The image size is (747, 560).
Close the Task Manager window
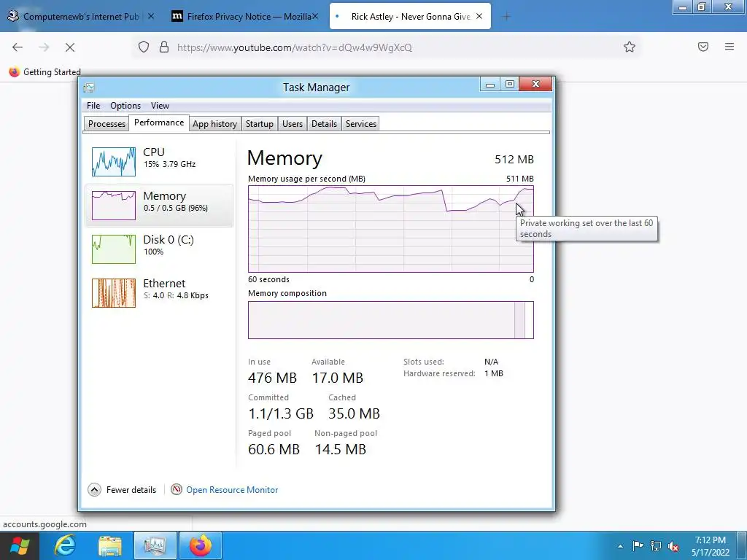pos(535,85)
